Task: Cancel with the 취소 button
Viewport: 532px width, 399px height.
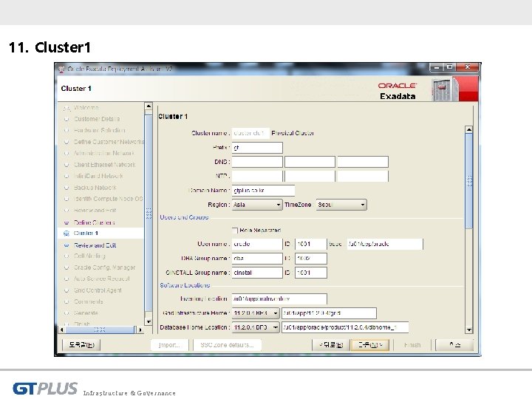Action: 454,345
